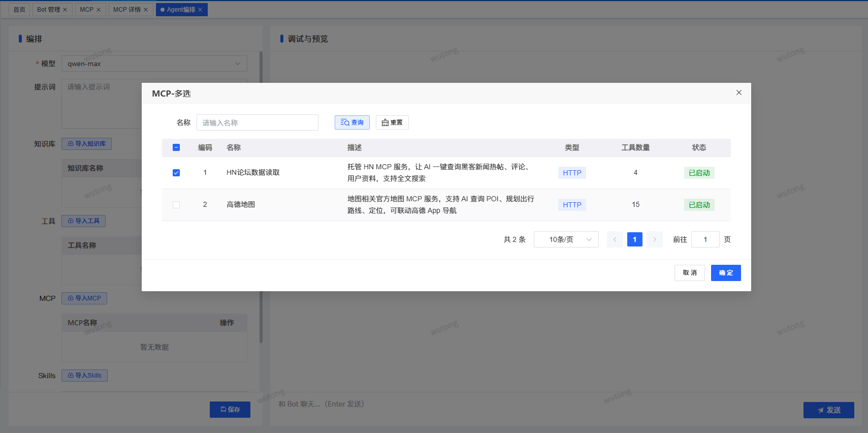This screenshot has width=868, height=433.
Task: Close the Agent编排 tab
Action: coord(200,10)
